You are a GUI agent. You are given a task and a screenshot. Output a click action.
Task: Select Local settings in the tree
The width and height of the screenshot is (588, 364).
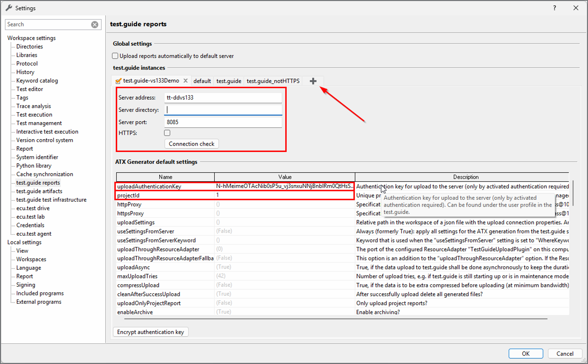[x=24, y=242]
